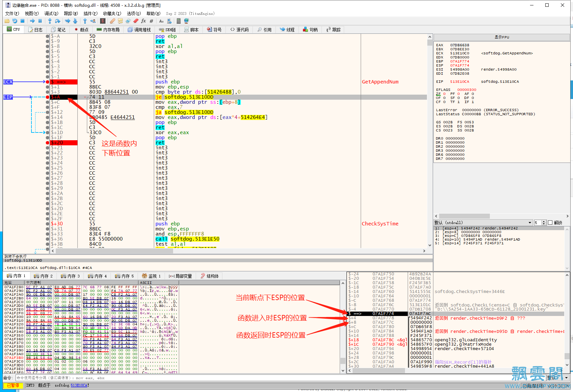The image size is (573, 392).
Task: Switch to the 断点 breakpoints tab
Action: (81, 30)
